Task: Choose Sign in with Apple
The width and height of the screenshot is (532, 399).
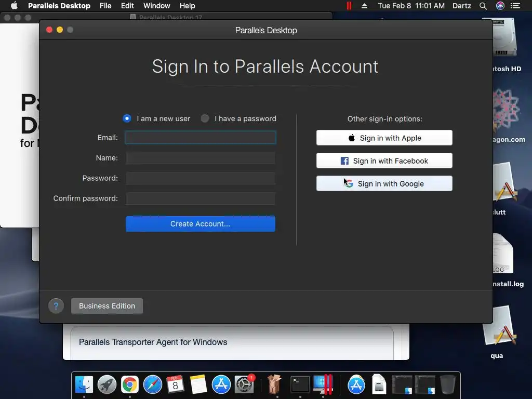Action: pyautogui.click(x=384, y=138)
